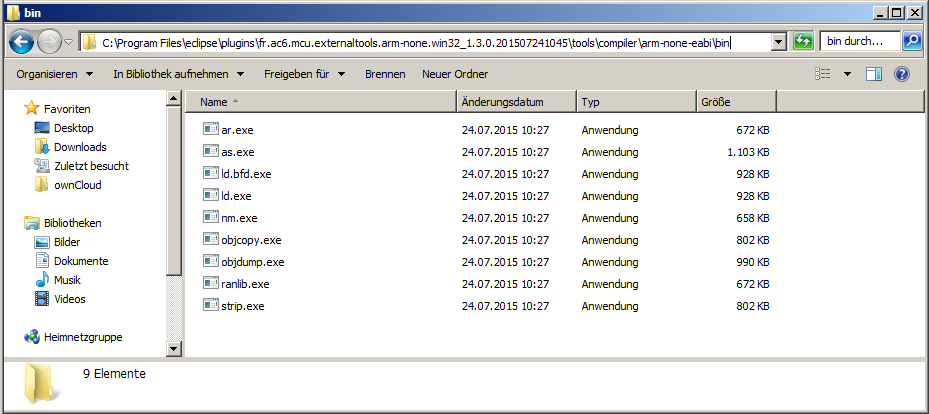Open the help question mark icon
Image resolution: width=929 pixels, height=414 pixels.
[x=902, y=74]
